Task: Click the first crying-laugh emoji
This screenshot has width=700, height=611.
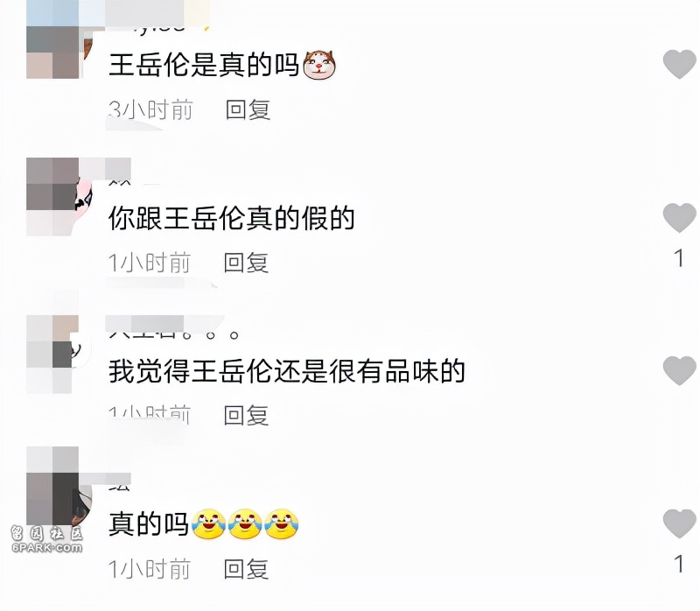Action: pyautogui.click(x=208, y=524)
